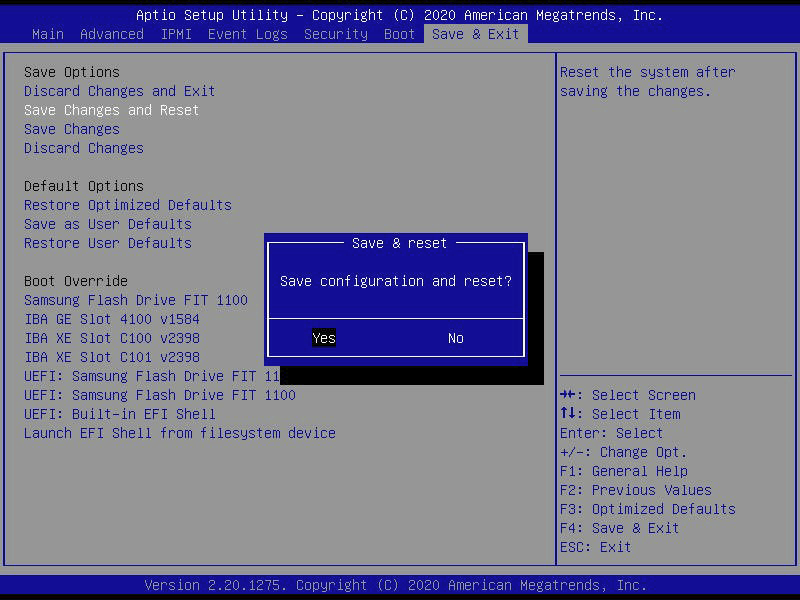Switch to the Main tab

pos(48,34)
